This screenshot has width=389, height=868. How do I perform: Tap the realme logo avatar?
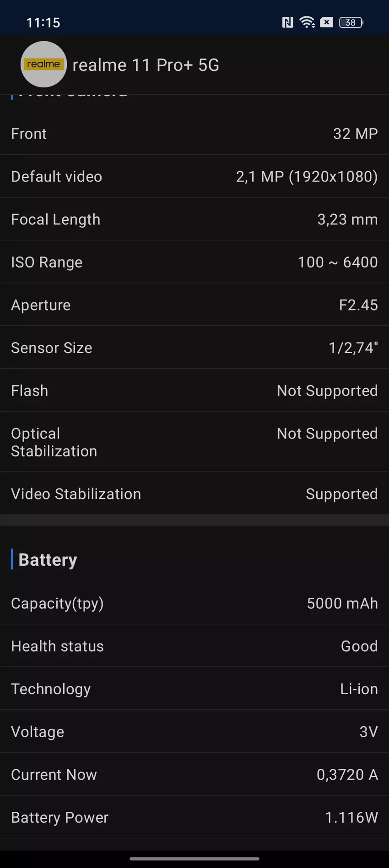[x=43, y=64]
